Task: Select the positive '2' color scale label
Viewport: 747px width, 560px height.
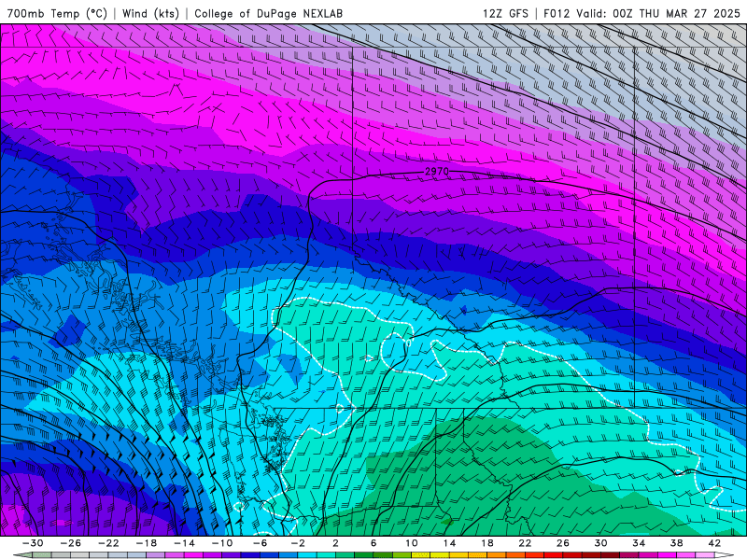Action: (x=336, y=543)
